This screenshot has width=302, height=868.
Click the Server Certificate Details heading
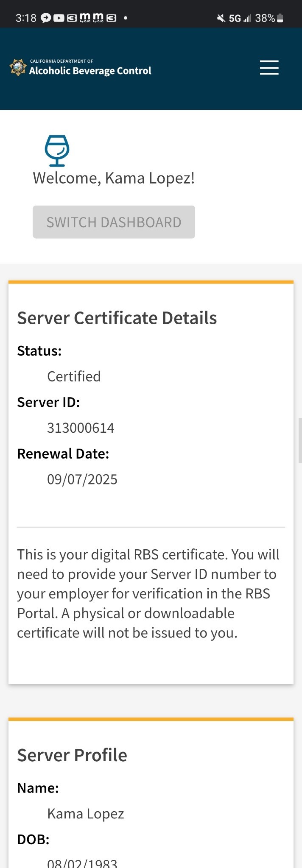click(117, 318)
